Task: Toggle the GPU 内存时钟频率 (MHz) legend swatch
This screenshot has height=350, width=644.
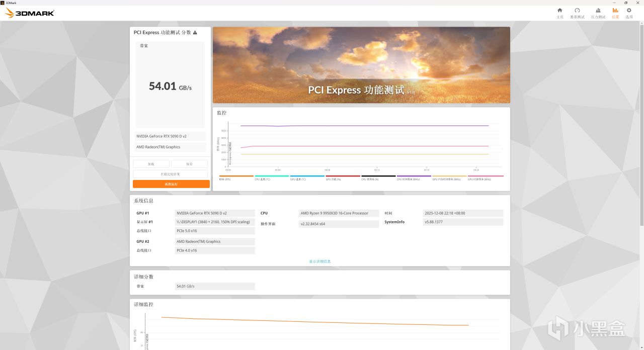Action: click(449, 176)
